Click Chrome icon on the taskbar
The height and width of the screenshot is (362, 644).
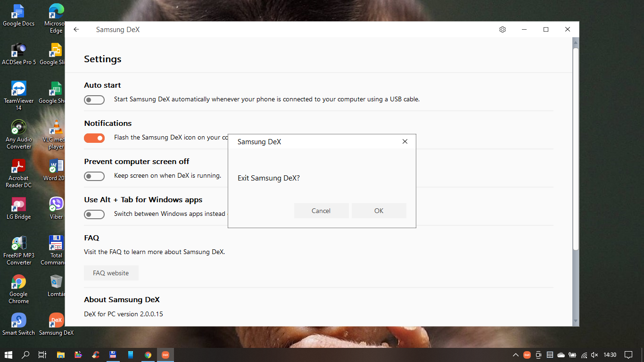pyautogui.click(x=148, y=355)
